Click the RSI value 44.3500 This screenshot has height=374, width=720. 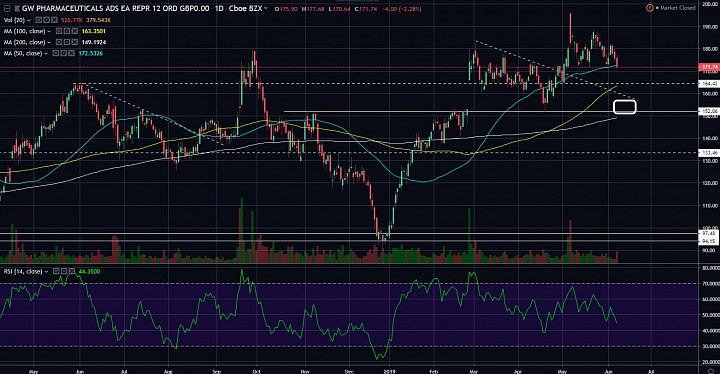coord(89,272)
